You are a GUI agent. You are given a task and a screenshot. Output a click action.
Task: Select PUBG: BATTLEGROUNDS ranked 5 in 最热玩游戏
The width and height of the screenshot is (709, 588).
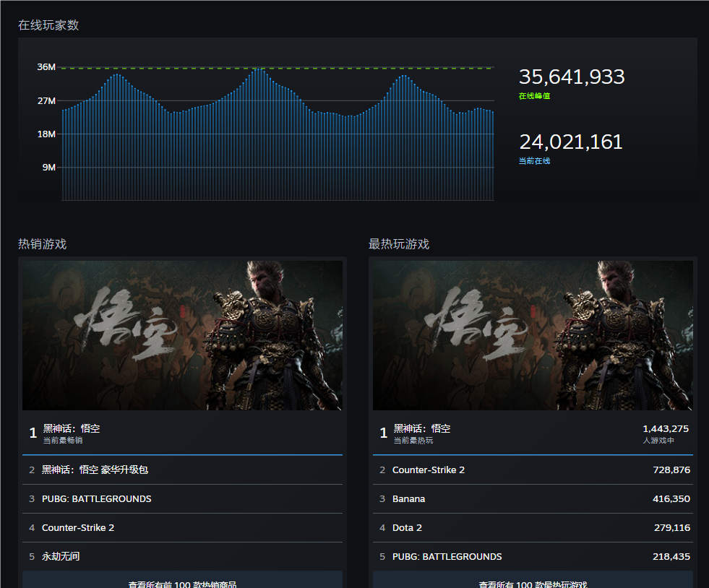[447, 556]
